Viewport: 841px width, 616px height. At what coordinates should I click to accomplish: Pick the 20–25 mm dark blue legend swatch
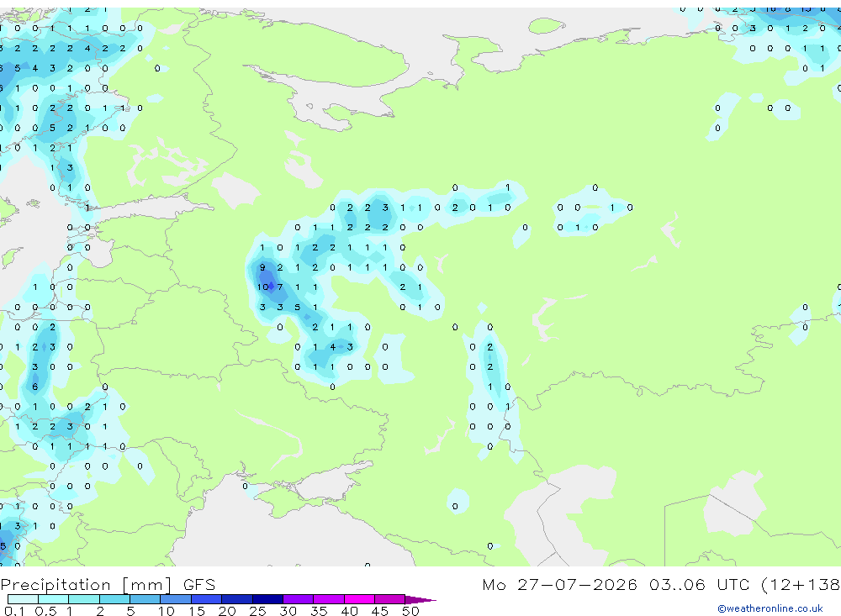pos(237,599)
